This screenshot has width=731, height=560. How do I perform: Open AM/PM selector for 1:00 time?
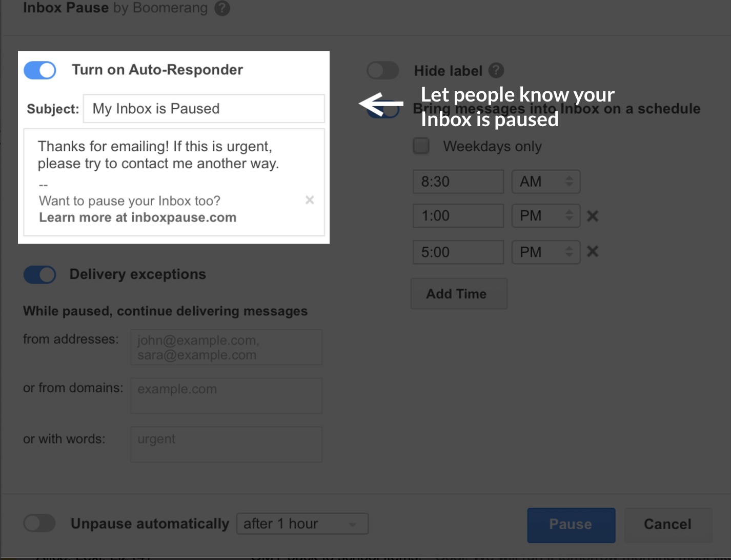[546, 216]
